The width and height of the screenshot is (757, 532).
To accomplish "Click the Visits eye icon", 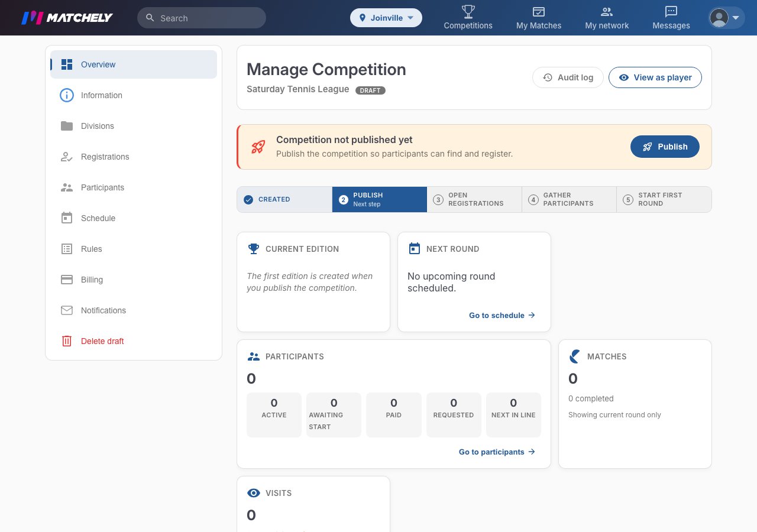I will [254, 493].
